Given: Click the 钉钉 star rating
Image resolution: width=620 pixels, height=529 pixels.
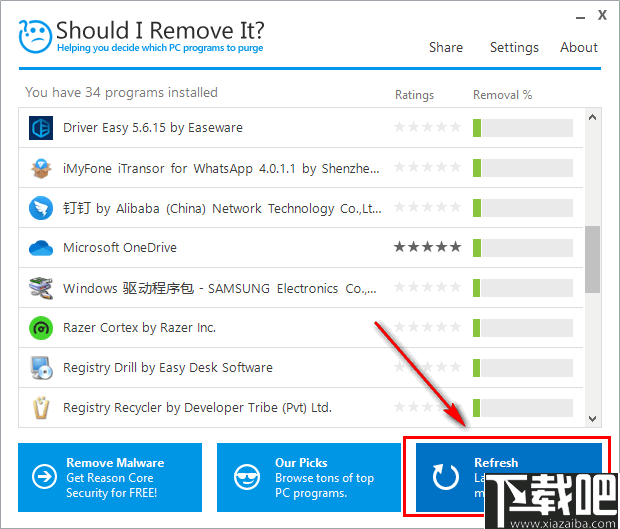Looking at the screenshot, I should click(x=427, y=207).
